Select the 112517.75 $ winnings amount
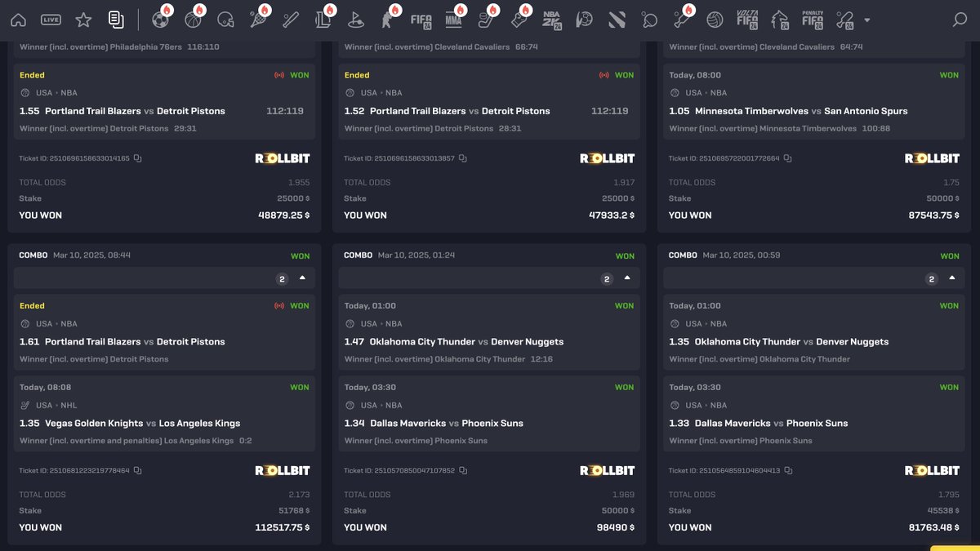 coord(283,528)
